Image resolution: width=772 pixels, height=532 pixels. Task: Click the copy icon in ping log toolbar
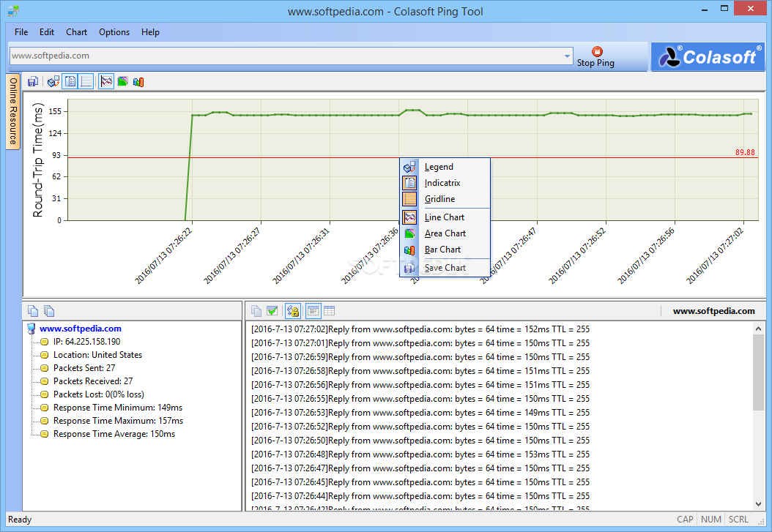point(256,311)
